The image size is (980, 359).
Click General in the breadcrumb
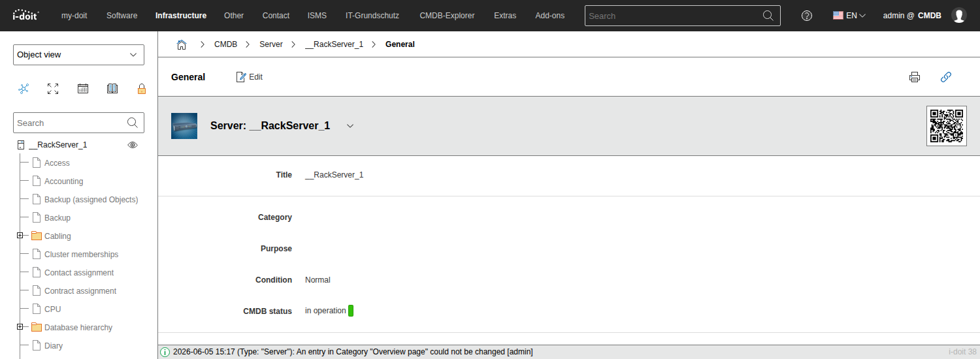coord(400,44)
